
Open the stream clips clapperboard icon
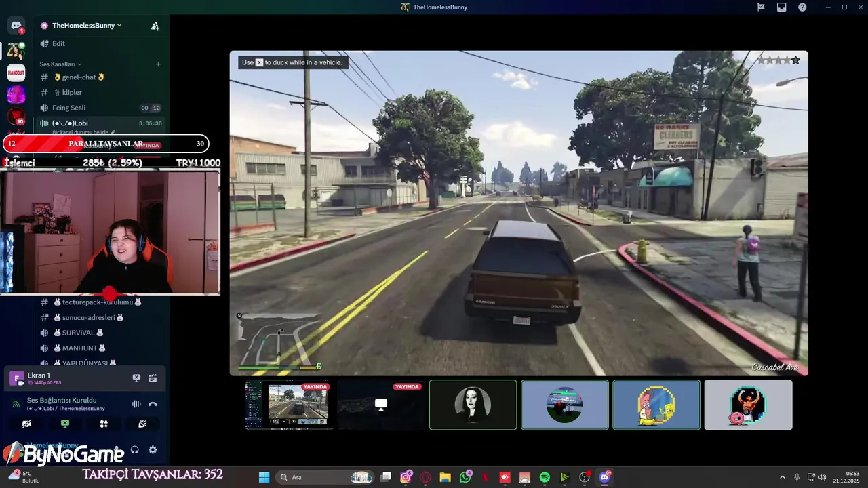[x=153, y=378]
